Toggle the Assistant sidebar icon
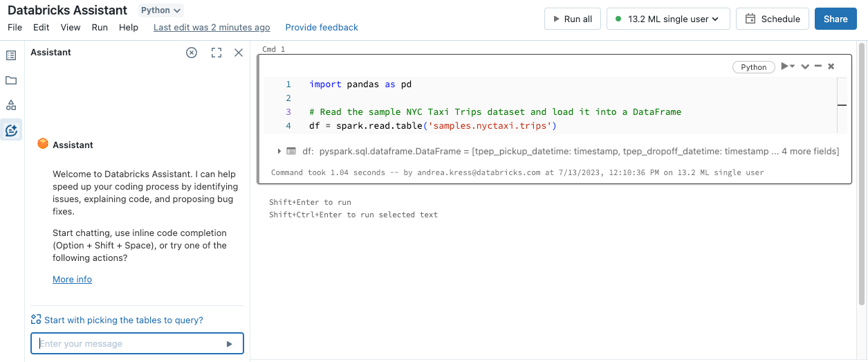Viewport: 868px width, 362px height. [x=11, y=130]
